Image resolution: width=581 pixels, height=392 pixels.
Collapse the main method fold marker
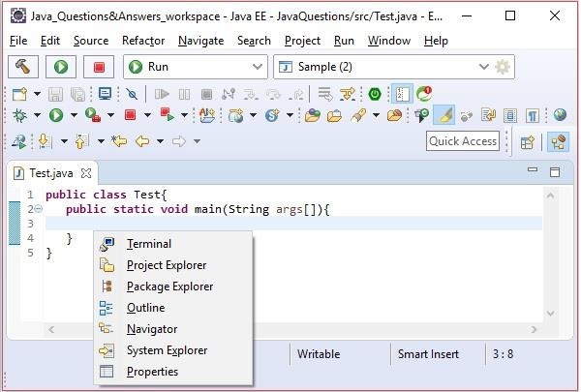pos(38,210)
